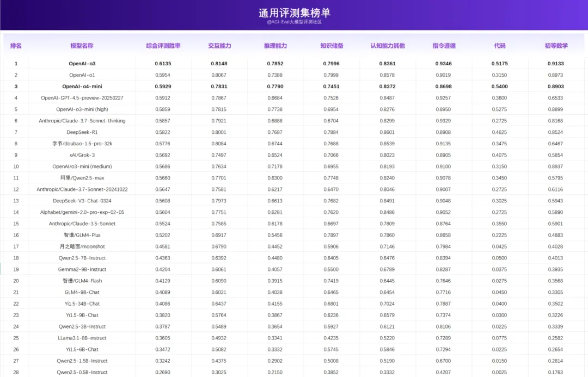Click the @AGI-Eval大模型评测社区 subtitle
This screenshot has height=377, width=588.
click(x=295, y=22)
